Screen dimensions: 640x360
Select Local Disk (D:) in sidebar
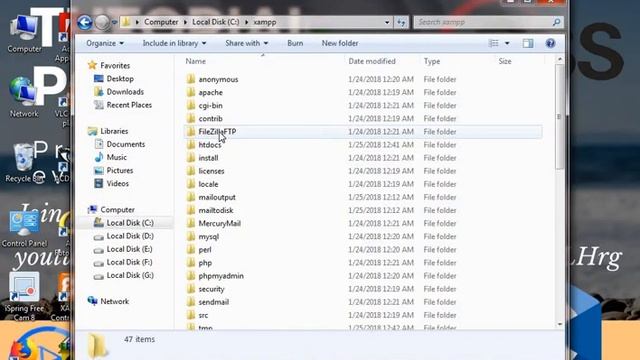pyautogui.click(x=130, y=236)
